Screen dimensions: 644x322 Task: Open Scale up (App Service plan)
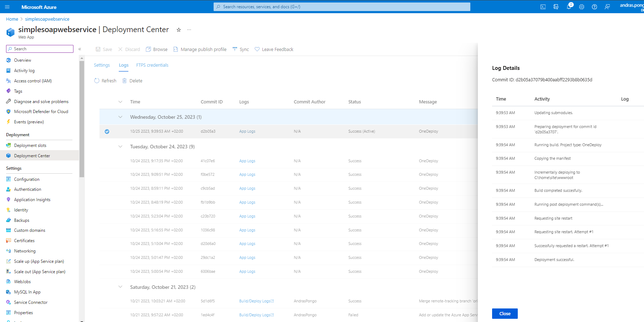tap(39, 261)
